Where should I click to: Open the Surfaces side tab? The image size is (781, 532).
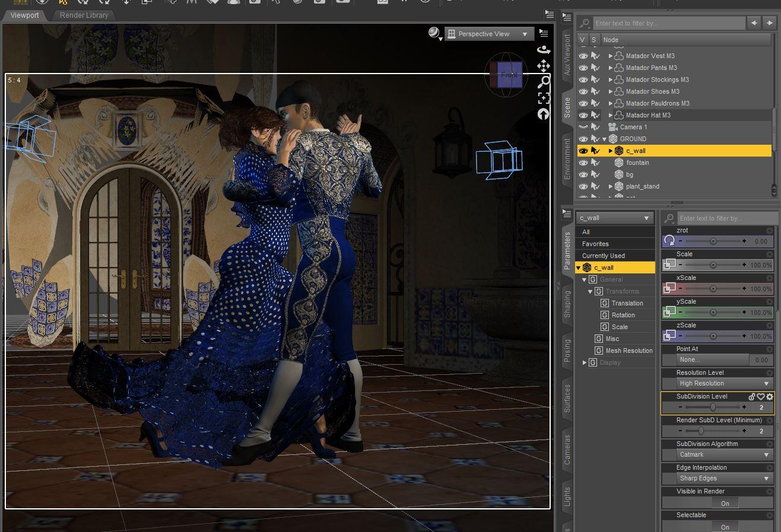pyautogui.click(x=567, y=399)
